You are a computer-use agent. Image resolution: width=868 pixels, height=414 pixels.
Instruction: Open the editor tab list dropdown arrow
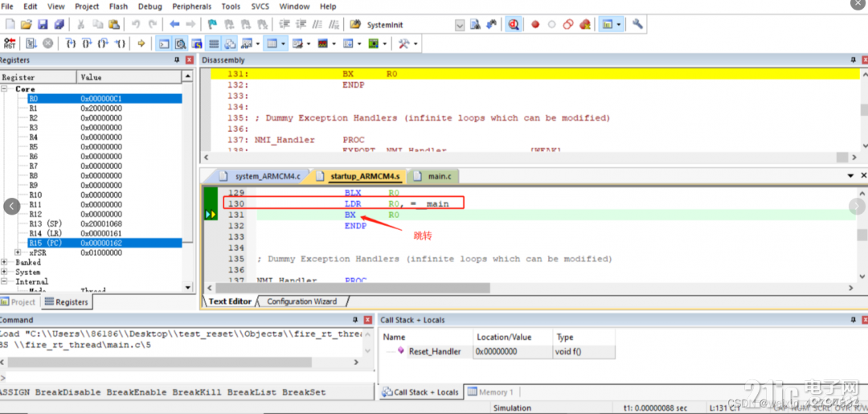pyautogui.click(x=851, y=175)
